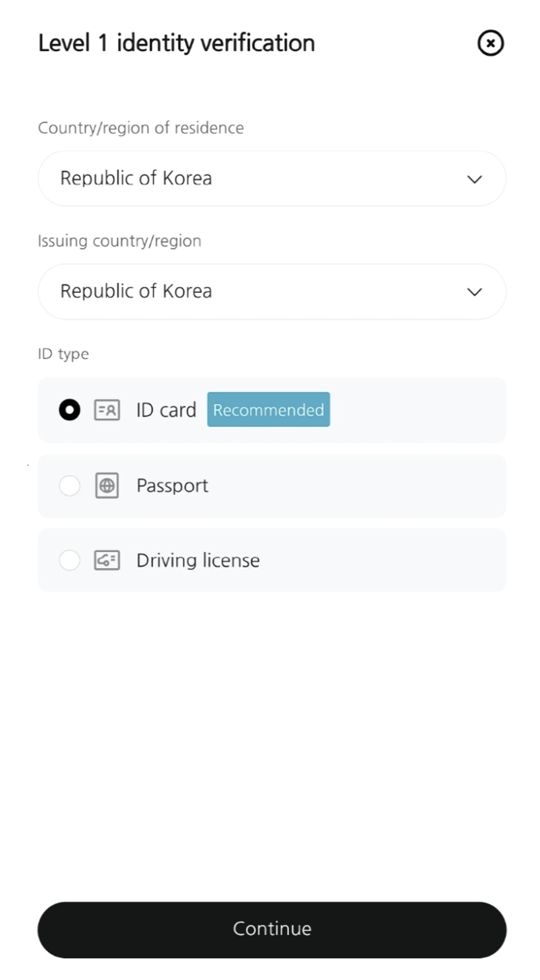Close the identity verification dialog
This screenshot has width=540, height=980.
[491, 43]
